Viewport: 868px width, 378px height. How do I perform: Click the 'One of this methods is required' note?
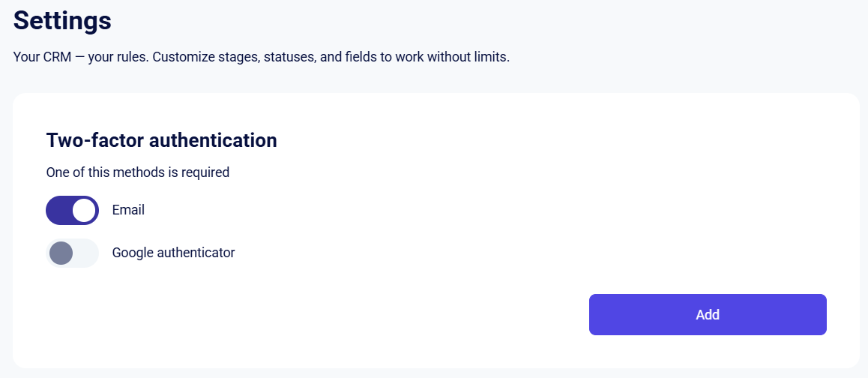point(138,172)
